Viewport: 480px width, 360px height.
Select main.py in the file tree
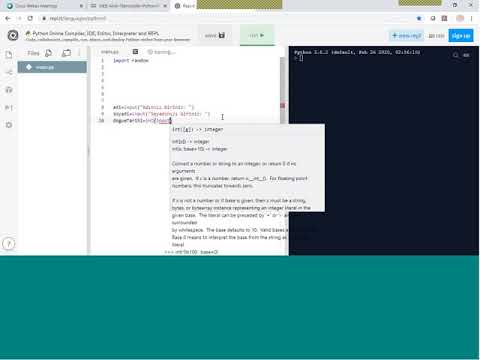click(52, 67)
